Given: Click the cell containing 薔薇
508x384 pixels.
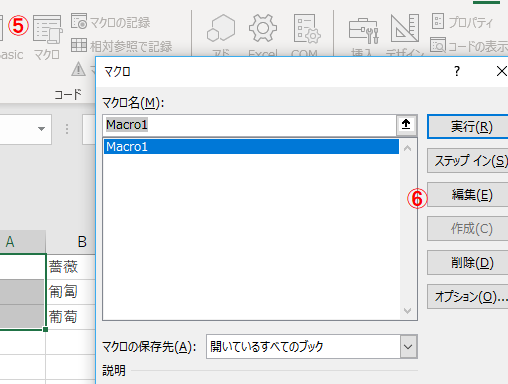Looking at the screenshot, I should tap(71, 267).
